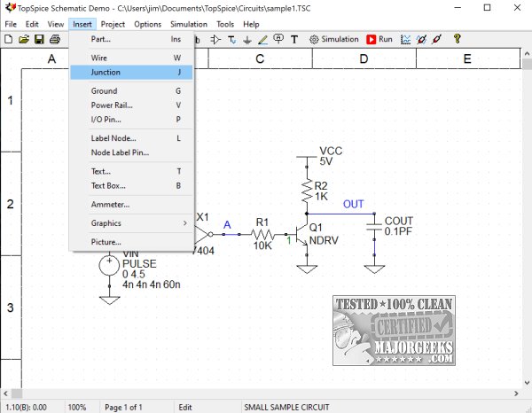Open the waveform plot icon
Image resolution: width=532 pixels, height=413 pixels.
coord(406,39)
